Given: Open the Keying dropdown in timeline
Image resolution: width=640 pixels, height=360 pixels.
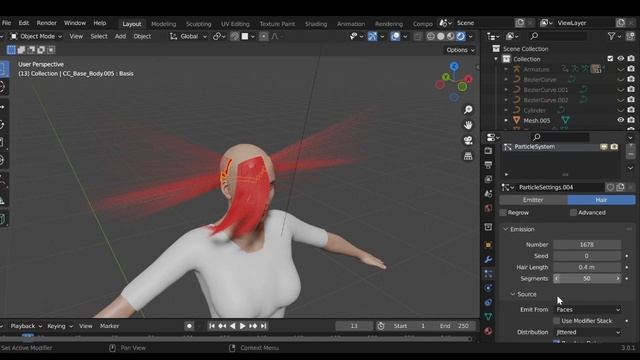Looking at the screenshot, I should [x=60, y=326].
